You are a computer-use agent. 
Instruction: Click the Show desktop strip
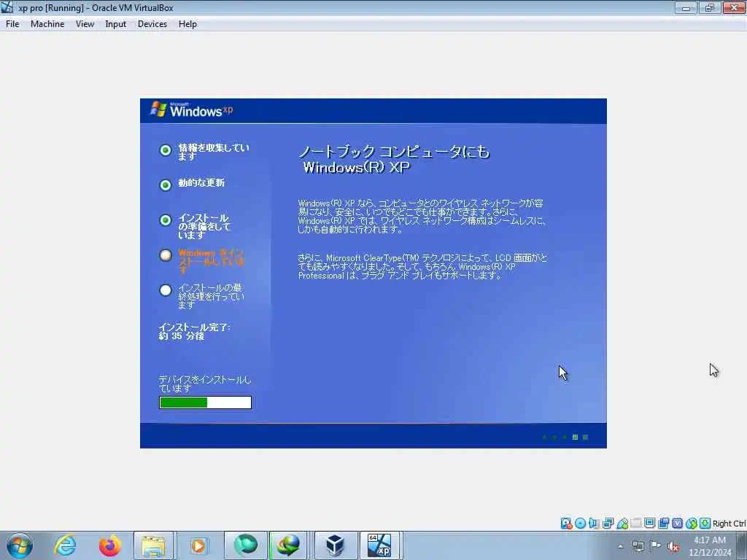tap(742, 545)
